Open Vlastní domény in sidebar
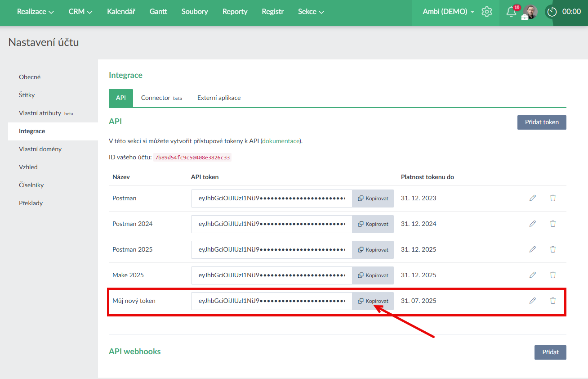588x379 pixels. pyautogui.click(x=40, y=149)
